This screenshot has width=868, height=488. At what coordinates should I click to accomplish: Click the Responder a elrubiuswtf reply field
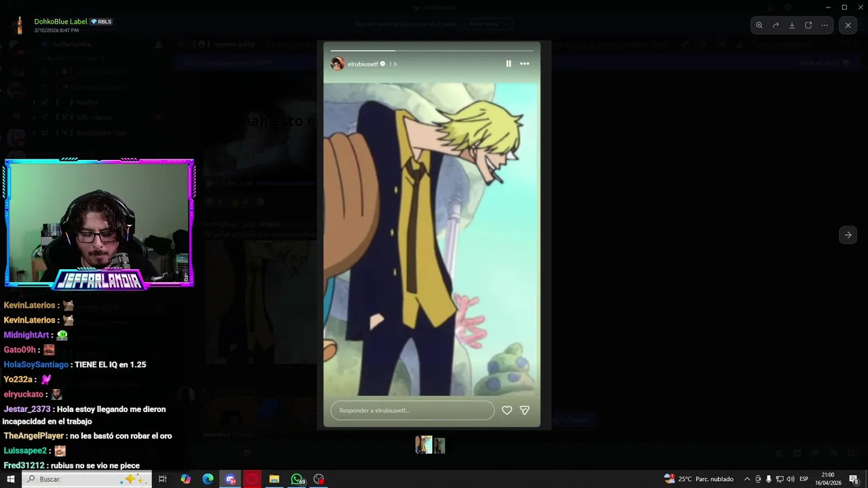[x=412, y=410]
